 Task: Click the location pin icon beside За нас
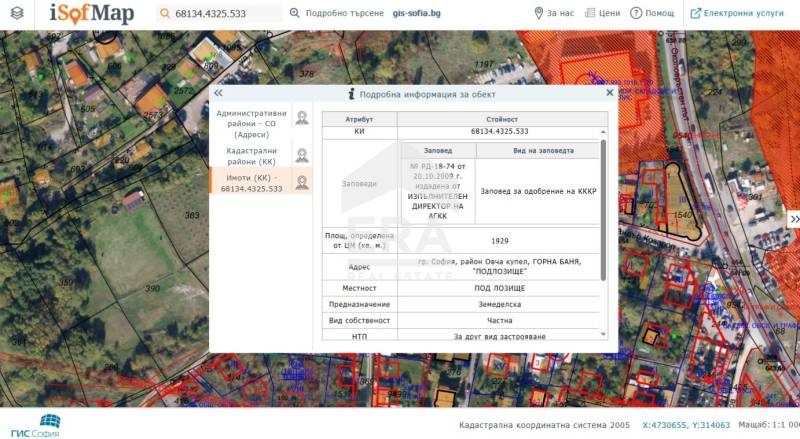[540, 14]
